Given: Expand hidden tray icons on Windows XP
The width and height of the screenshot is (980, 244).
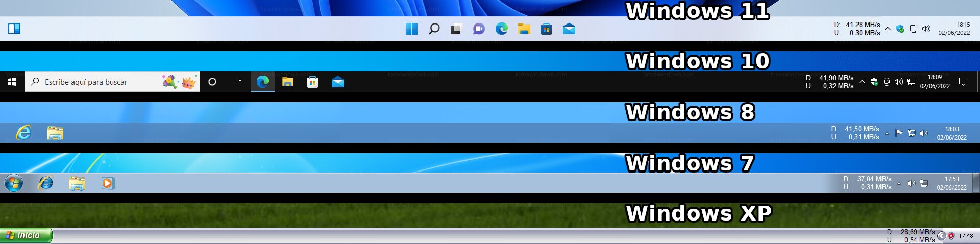Looking at the screenshot, I should [941, 236].
